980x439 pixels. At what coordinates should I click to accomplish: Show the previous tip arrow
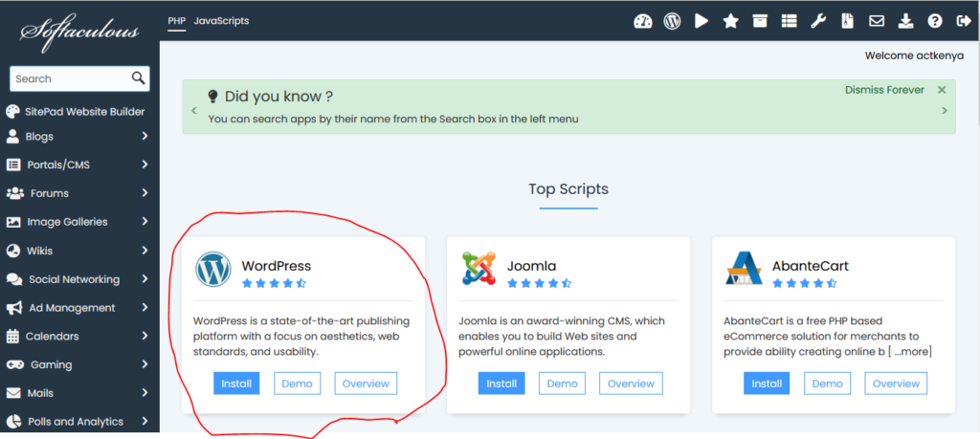[x=193, y=111]
